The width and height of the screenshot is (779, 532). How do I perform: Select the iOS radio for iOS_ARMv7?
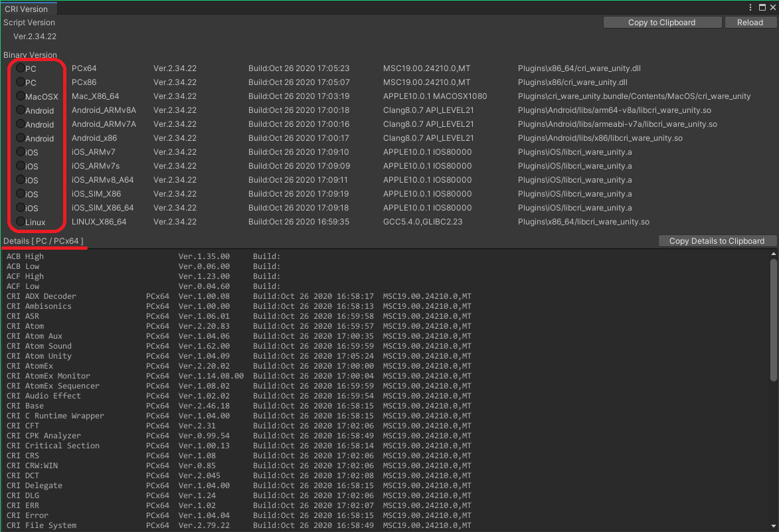[x=21, y=152]
